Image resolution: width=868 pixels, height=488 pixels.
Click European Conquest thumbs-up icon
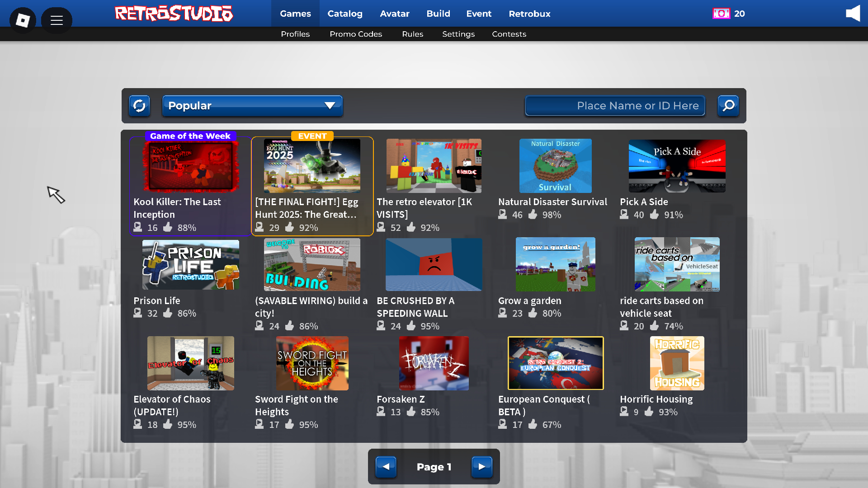[533, 424]
